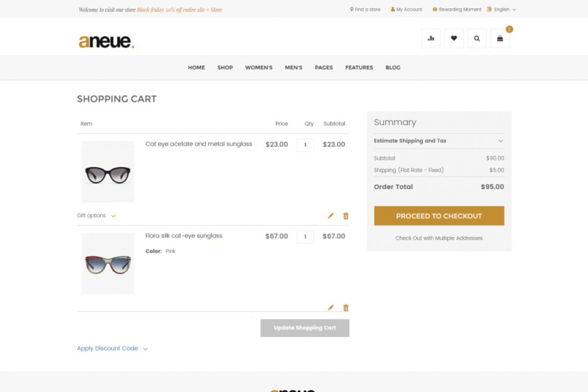Expand Estimate Shipping and Tax section

tap(439, 141)
